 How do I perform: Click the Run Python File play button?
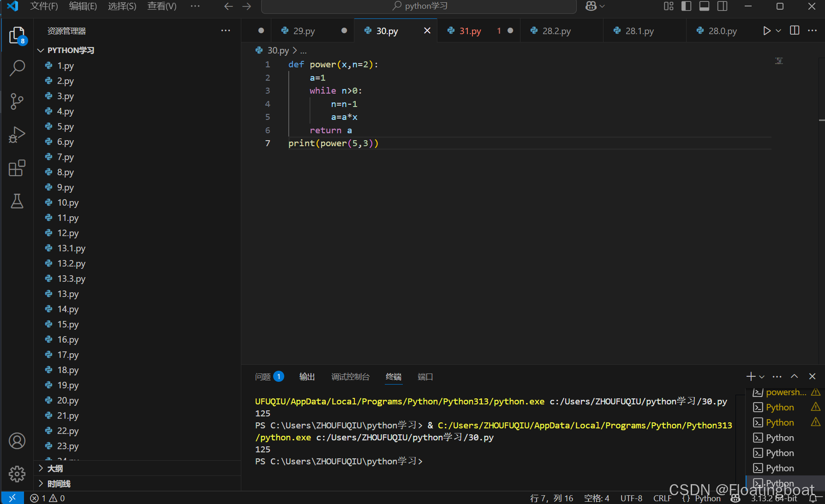(766, 31)
